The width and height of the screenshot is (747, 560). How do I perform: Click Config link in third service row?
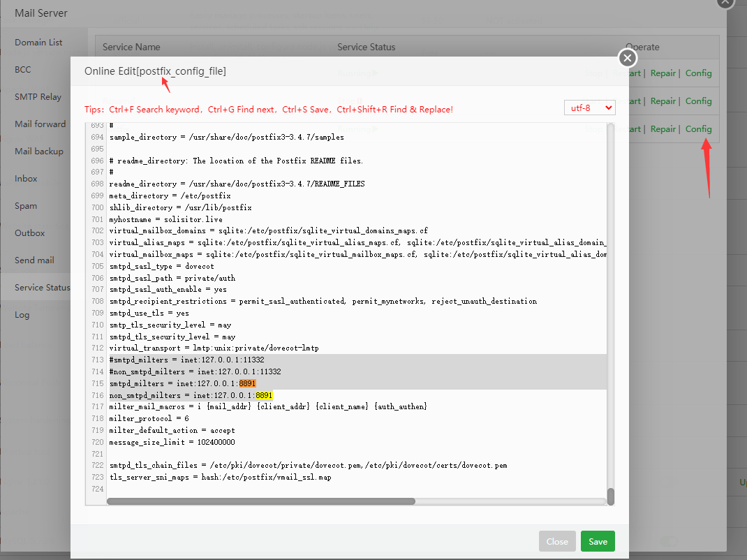[x=698, y=129]
